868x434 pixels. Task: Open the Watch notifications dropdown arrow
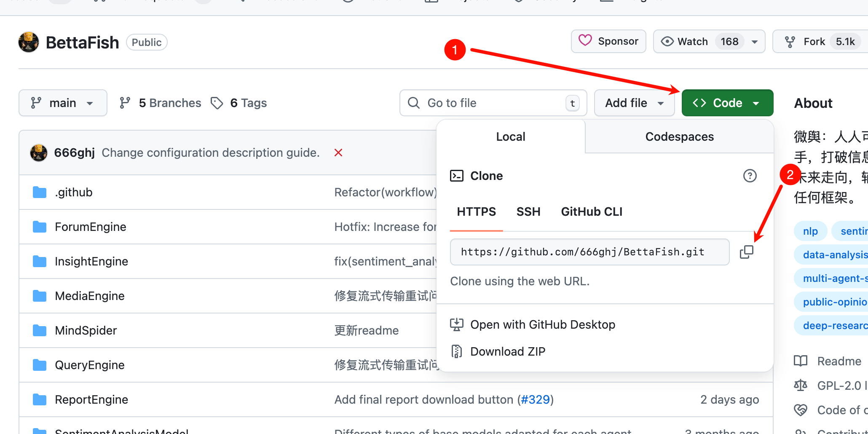pyautogui.click(x=755, y=42)
